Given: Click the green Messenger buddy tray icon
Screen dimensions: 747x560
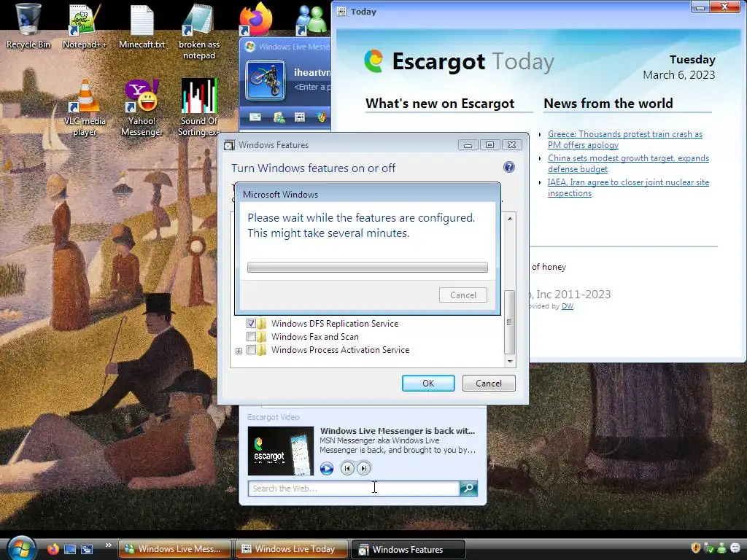Looking at the screenshot, I should [721, 548].
